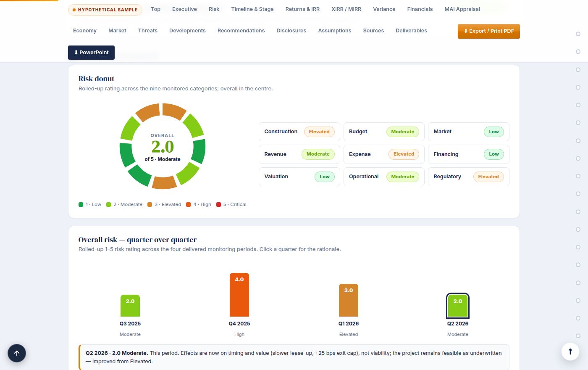Click the Construction Elevated risk card
Screen dimensions: 588x370
[x=299, y=132]
